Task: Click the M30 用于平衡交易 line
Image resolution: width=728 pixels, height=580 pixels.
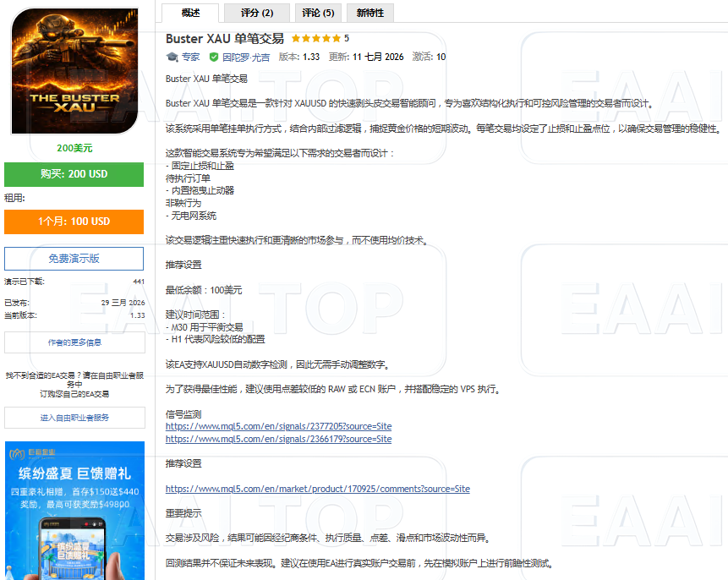Action: click(205, 327)
